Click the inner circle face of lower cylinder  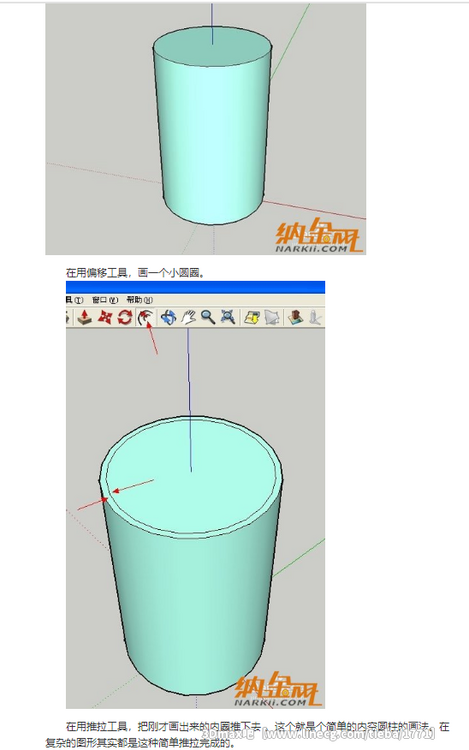tap(191, 476)
